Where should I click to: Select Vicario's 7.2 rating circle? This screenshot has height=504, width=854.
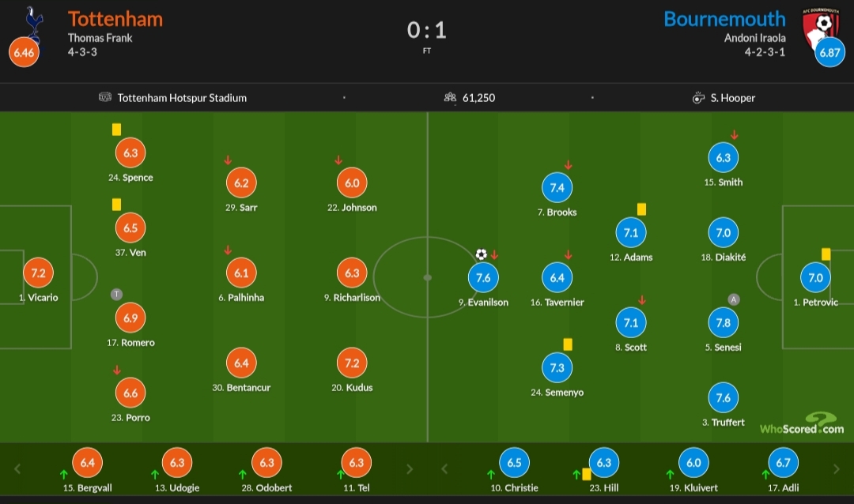pyautogui.click(x=38, y=273)
